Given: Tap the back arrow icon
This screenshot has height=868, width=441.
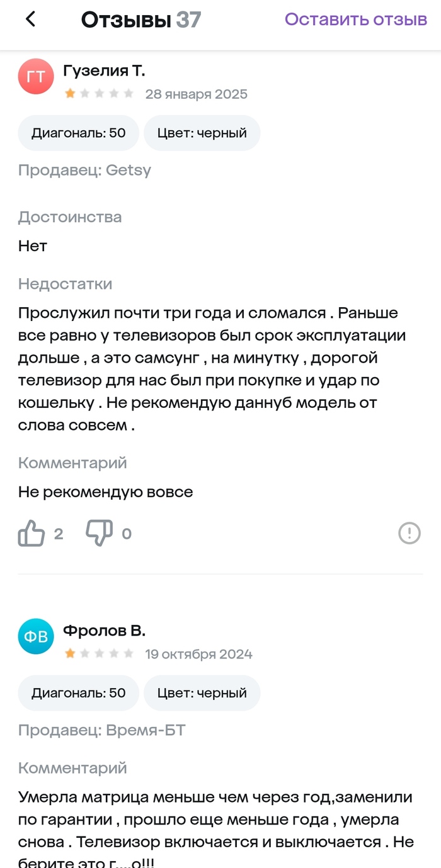Looking at the screenshot, I should [30, 20].
